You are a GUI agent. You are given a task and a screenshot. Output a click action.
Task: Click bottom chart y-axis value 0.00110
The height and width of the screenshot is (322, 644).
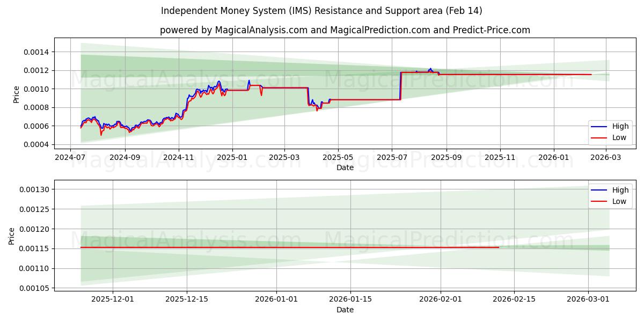tap(35, 269)
